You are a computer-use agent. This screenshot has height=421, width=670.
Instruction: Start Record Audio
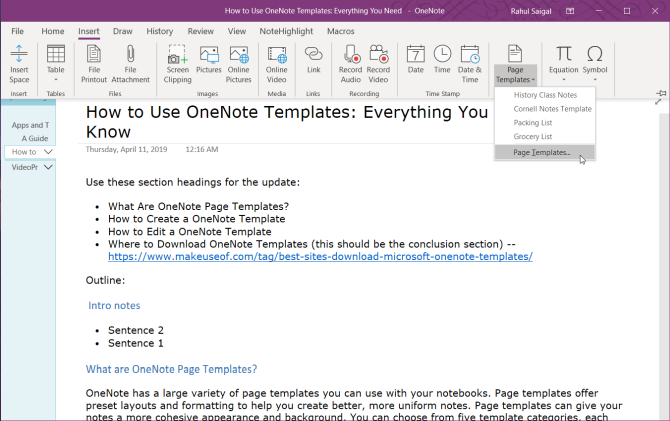[350, 64]
